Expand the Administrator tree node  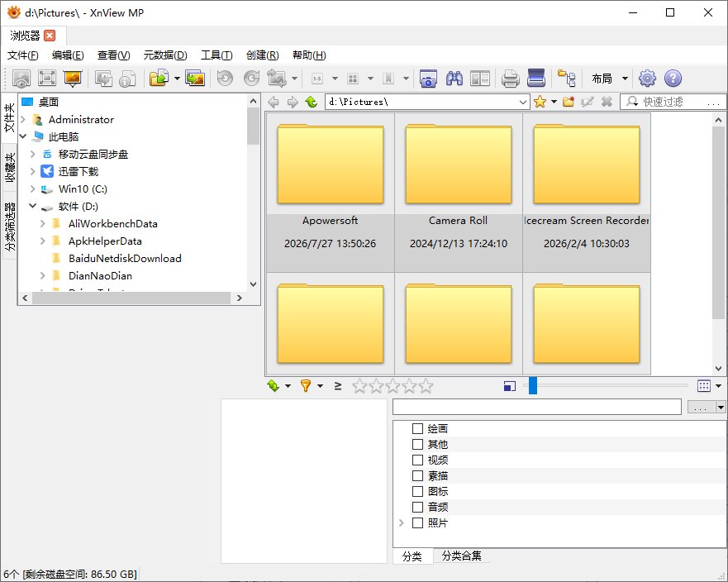coord(23,119)
